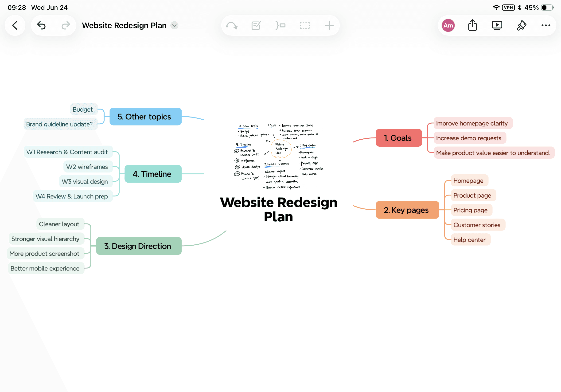Open the document title dropdown chevron
This screenshot has width=561, height=392.
[x=175, y=25]
